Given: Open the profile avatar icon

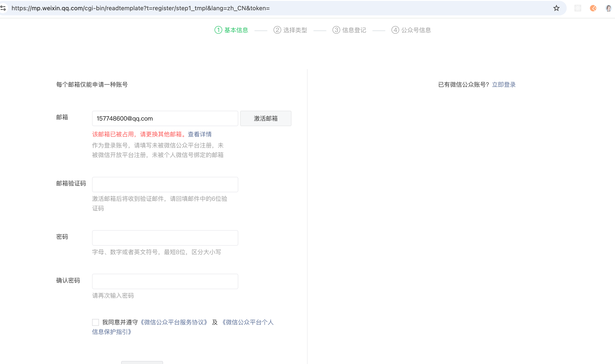Looking at the screenshot, I should [x=608, y=8].
